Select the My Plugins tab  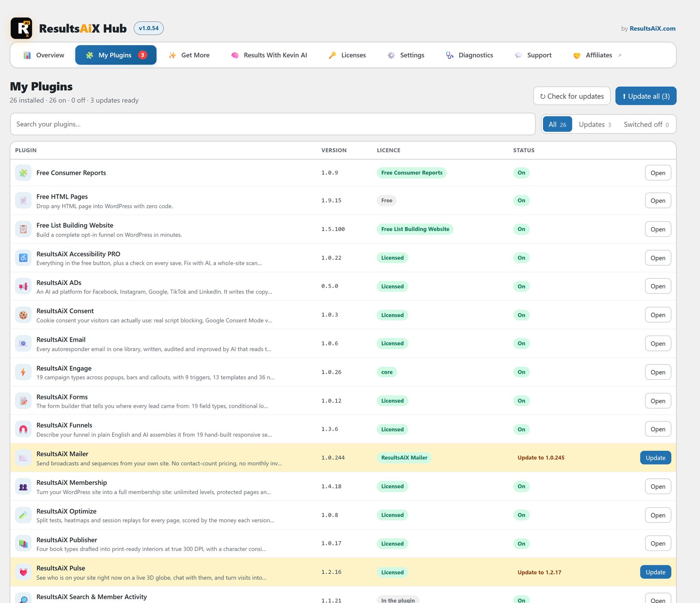click(x=116, y=55)
